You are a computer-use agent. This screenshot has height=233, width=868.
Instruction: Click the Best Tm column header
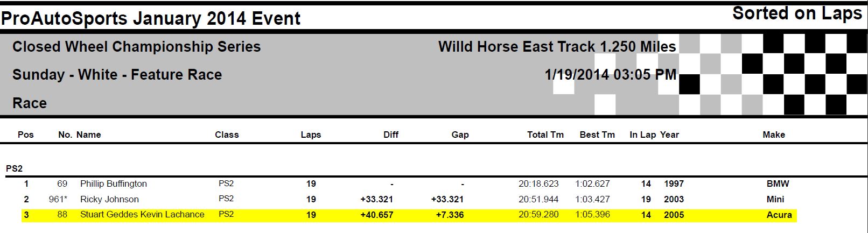point(597,135)
